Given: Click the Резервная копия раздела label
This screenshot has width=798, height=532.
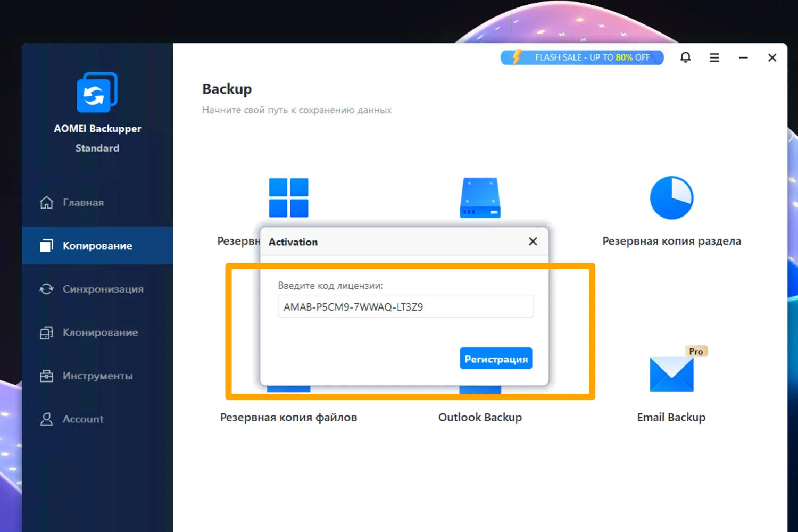Looking at the screenshot, I should point(671,241).
